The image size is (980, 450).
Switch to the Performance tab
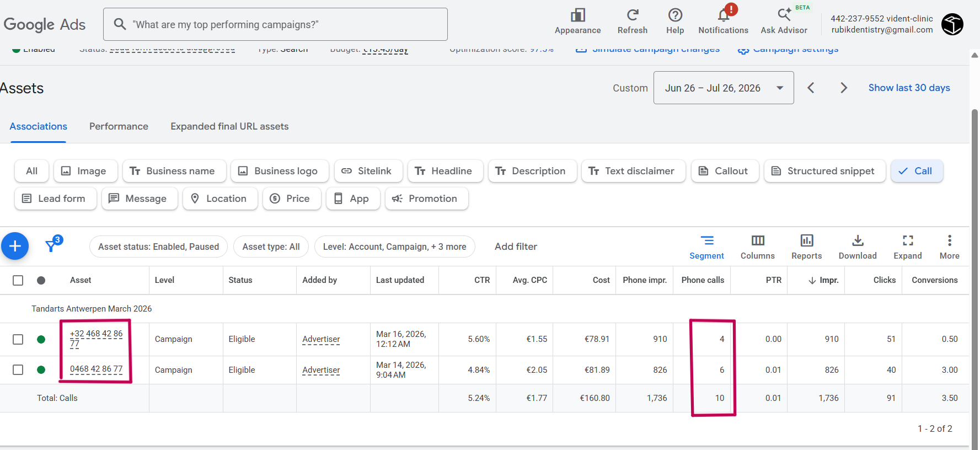pyautogui.click(x=119, y=126)
